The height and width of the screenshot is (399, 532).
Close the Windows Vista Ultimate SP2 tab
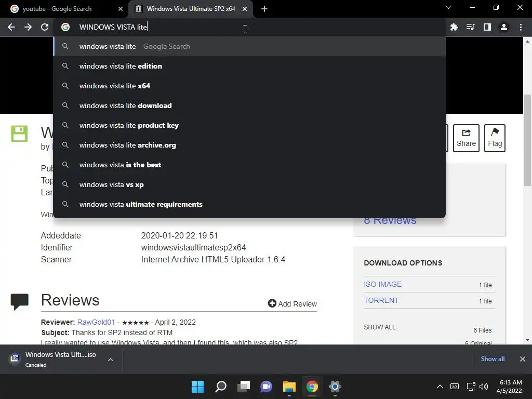(245, 9)
